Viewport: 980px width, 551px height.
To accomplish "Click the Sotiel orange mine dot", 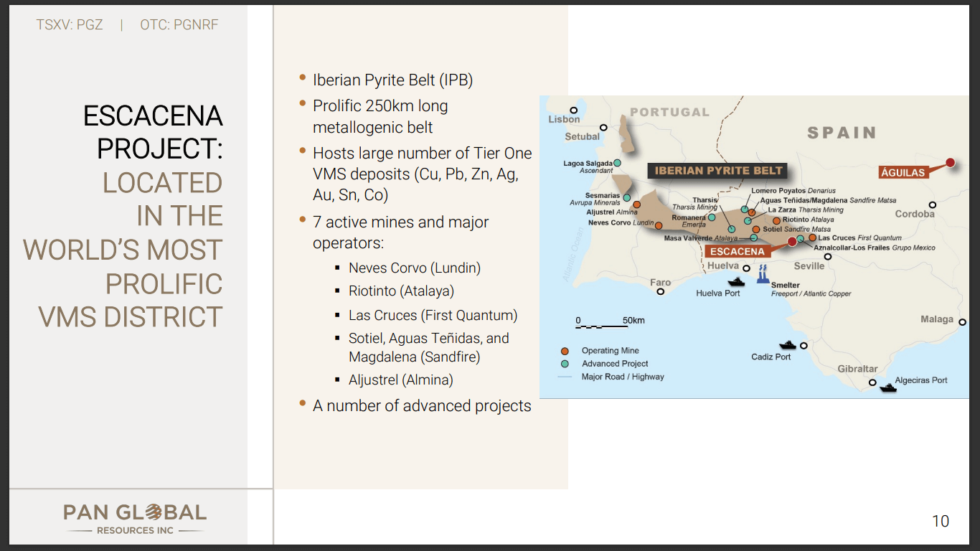I will [756, 230].
